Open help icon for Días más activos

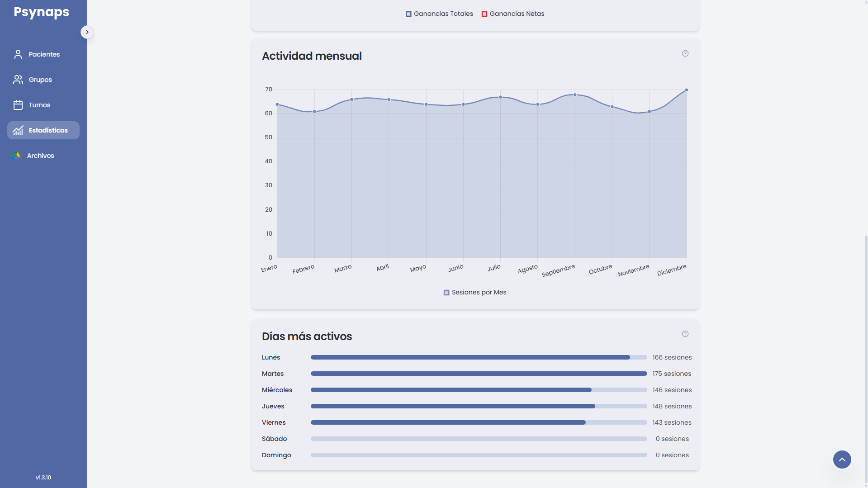tap(685, 334)
